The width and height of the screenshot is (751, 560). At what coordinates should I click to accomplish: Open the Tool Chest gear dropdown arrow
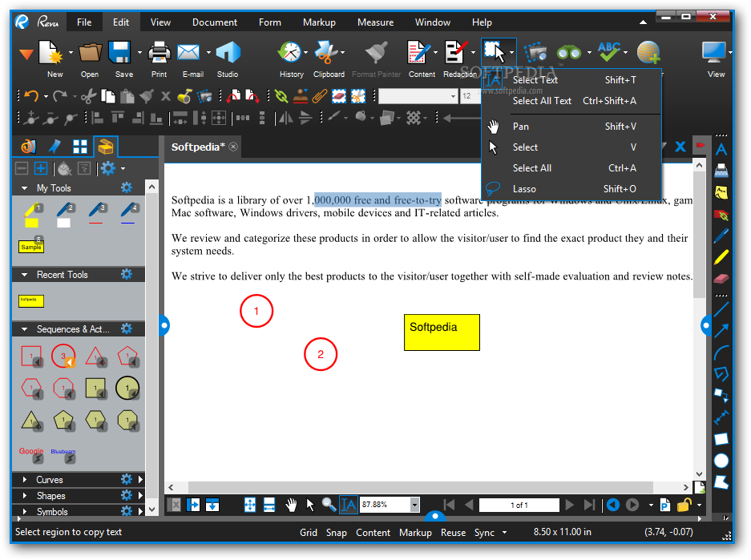point(123,168)
